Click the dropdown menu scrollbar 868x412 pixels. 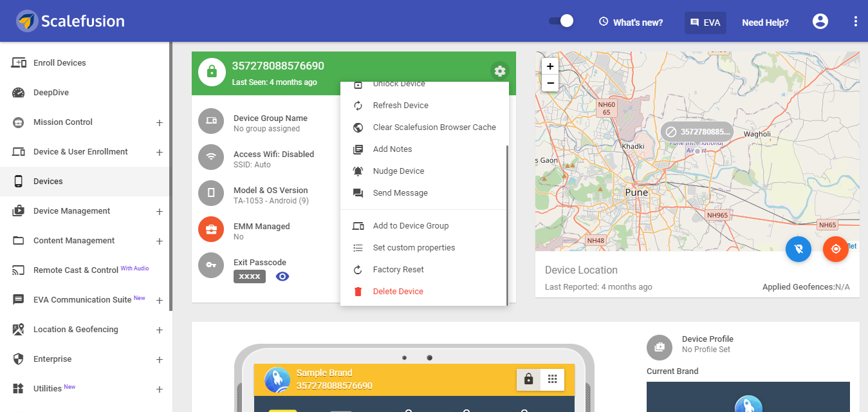(508, 225)
